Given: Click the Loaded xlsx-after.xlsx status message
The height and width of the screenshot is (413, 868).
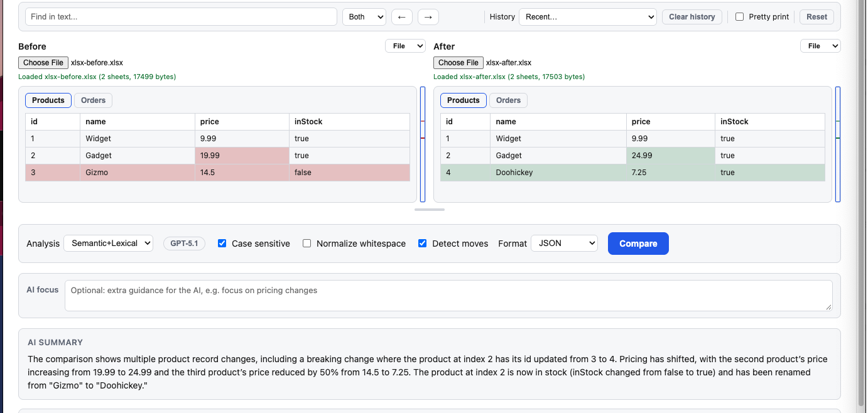Looking at the screenshot, I should (509, 77).
